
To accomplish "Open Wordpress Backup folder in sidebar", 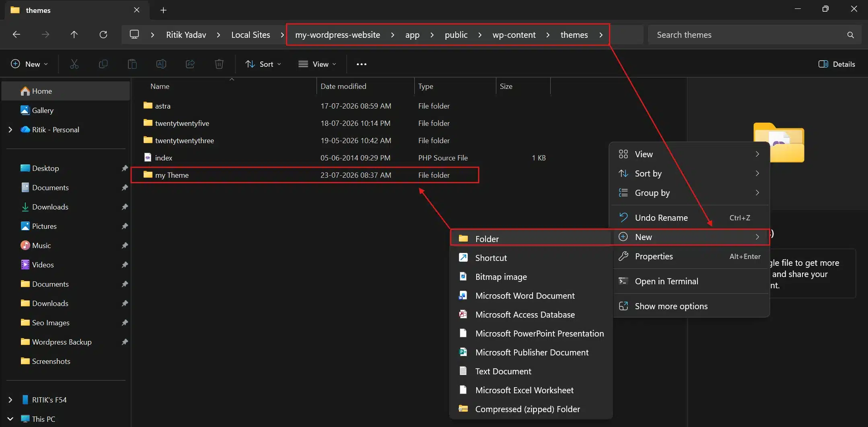I will tap(66, 342).
